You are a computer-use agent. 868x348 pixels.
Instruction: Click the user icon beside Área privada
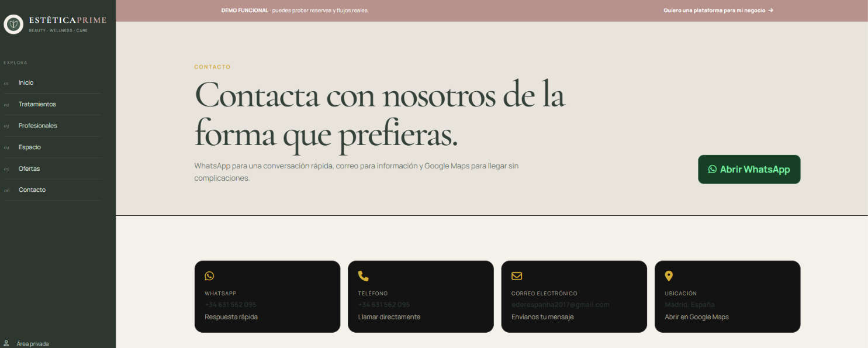click(6, 343)
